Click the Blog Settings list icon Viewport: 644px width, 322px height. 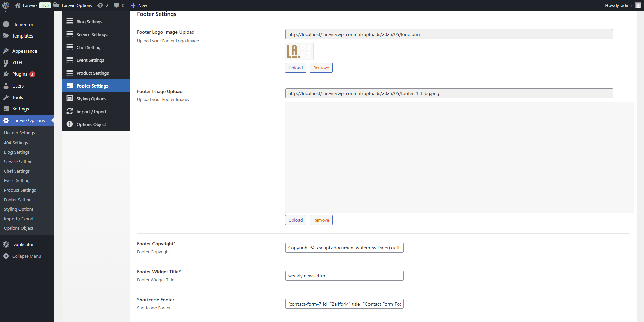pos(70,21)
